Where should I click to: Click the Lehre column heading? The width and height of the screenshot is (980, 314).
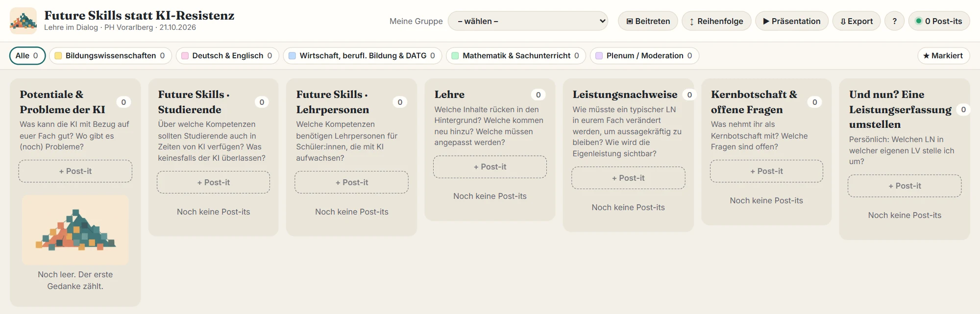click(449, 95)
